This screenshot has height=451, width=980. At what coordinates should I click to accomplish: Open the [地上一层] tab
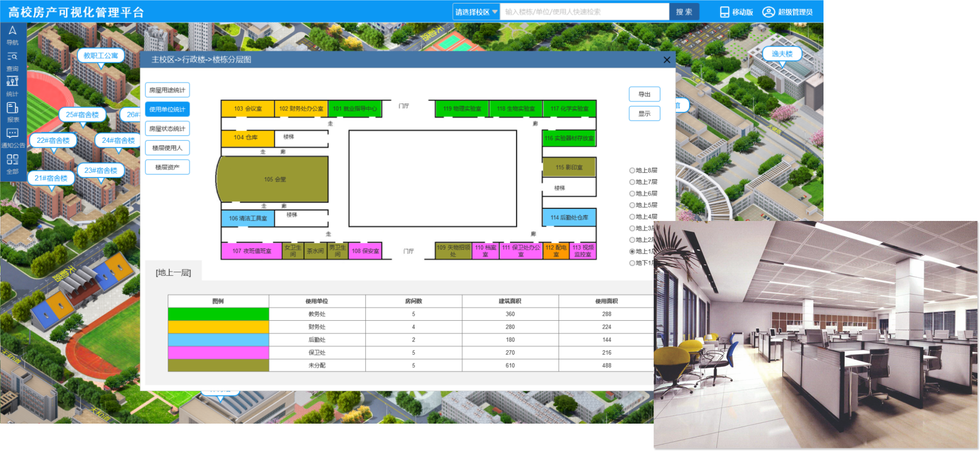[x=173, y=273]
